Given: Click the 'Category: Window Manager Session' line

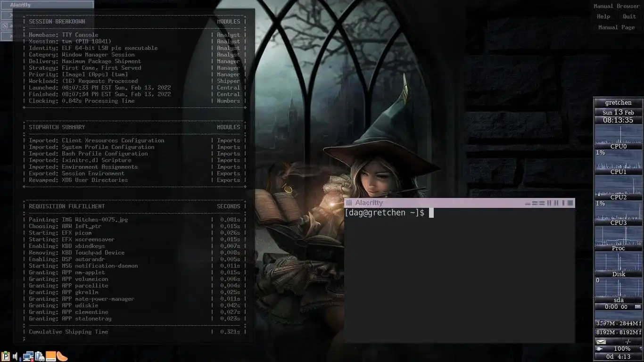Looking at the screenshot, I should 82,55.
